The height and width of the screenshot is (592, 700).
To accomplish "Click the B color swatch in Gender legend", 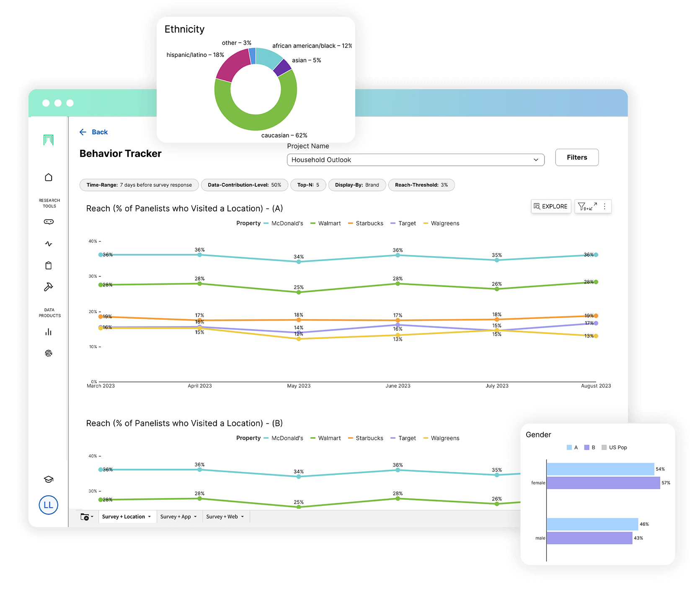I will click(587, 448).
